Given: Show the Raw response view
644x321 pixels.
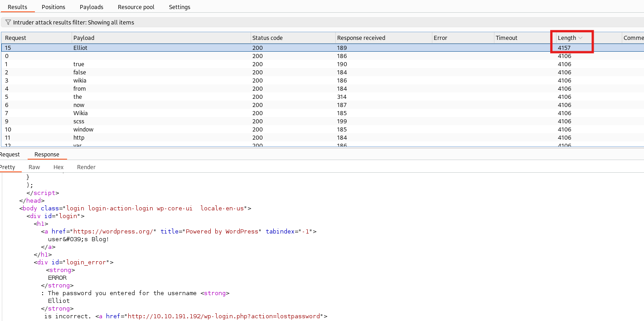Looking at the screenshot, I should click(x=34, y=167).
